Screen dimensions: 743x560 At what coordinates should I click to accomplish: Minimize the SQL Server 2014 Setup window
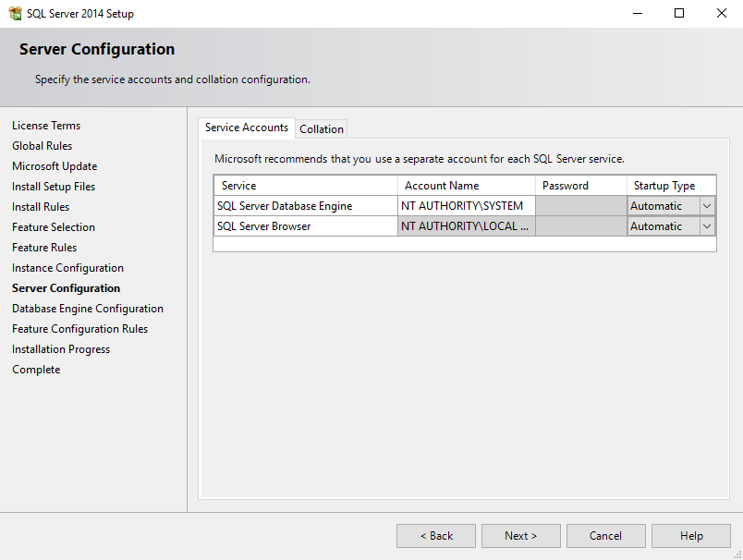tap(638, 13)
